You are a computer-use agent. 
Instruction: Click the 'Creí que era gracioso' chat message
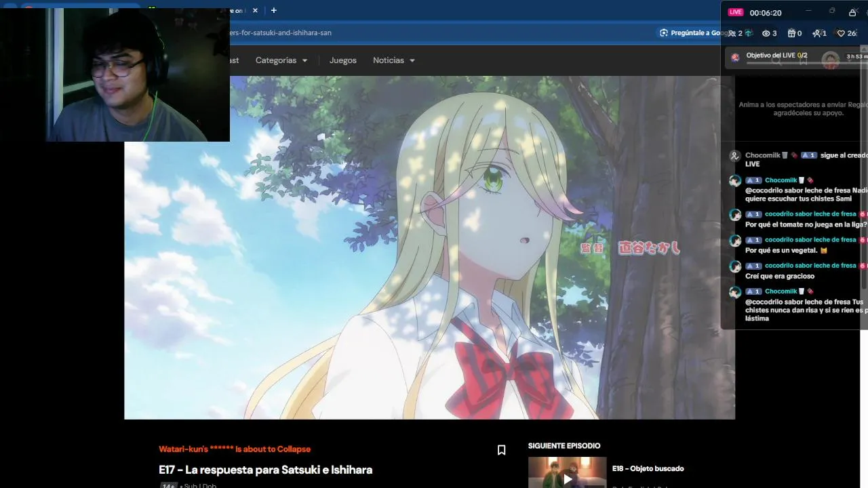pos(780,276)
